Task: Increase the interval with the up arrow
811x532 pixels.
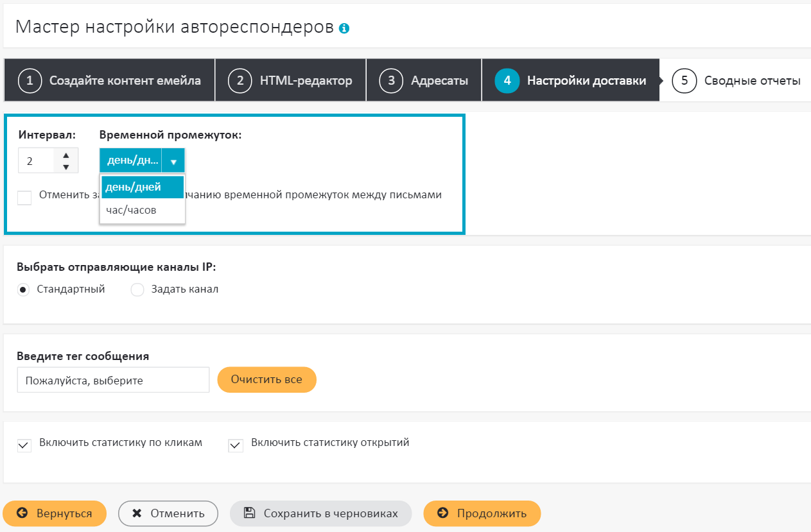Action: (65, 155)
